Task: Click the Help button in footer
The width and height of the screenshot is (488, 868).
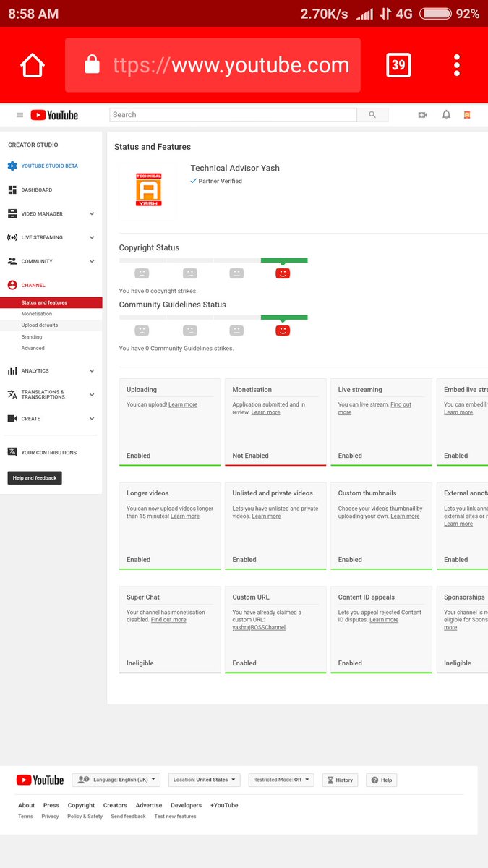Action: click(382, 780)
